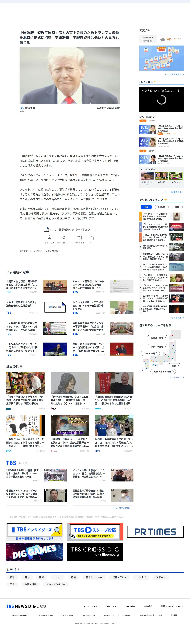Open the 運営会社・連絡先 footer link
The image size is (190, 644).
click(x=19, y=616)
